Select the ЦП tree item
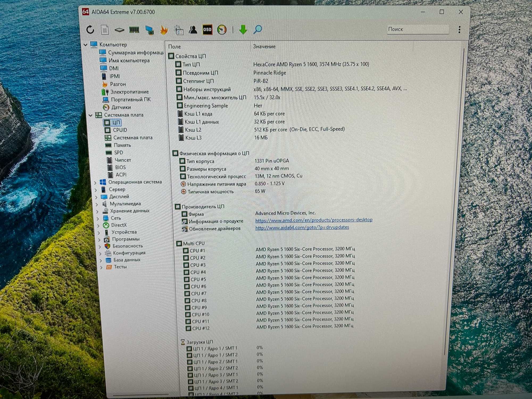 tap(113, 123)
